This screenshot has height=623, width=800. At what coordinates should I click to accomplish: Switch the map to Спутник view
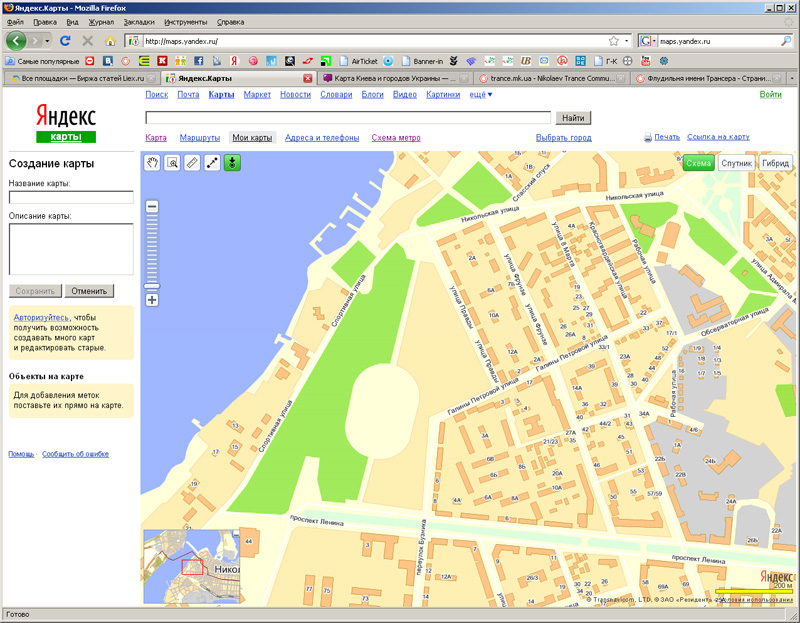click(736, 163)
